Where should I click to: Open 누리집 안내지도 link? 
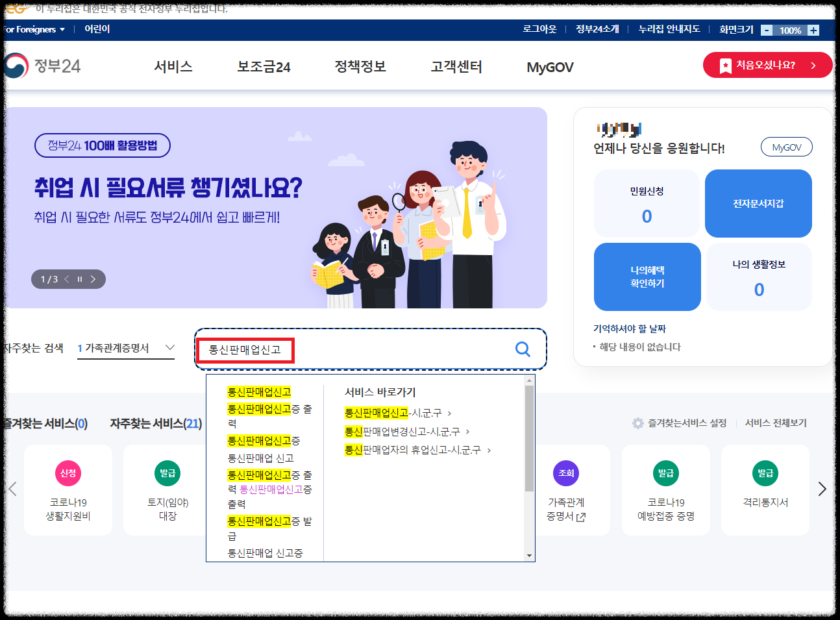pos(669,29)
